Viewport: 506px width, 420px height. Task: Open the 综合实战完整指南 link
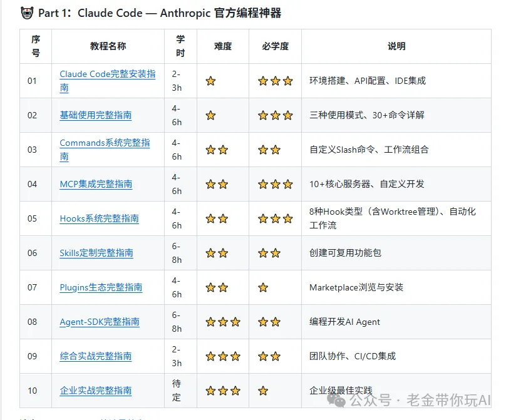pos(95,356)
